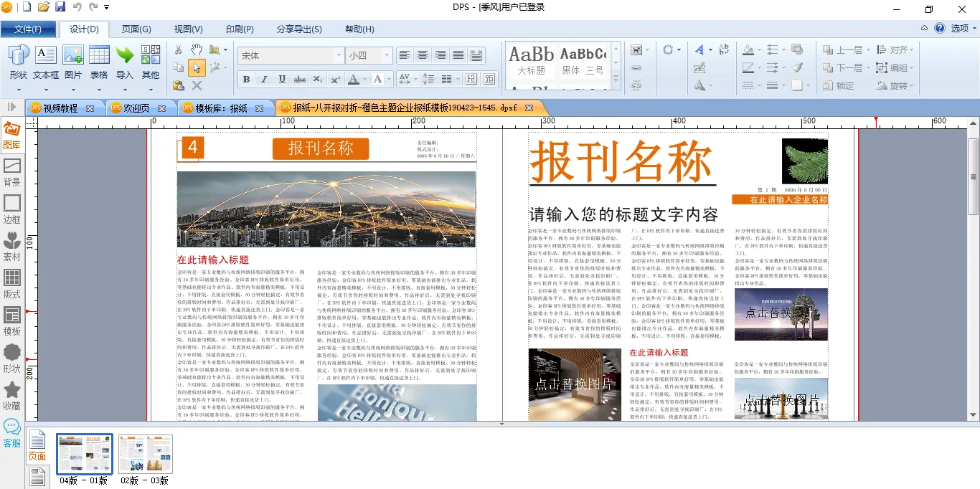This screenshot has height=489, width=980.
Task: Toggle underline formatting
Action: (282, 80)
